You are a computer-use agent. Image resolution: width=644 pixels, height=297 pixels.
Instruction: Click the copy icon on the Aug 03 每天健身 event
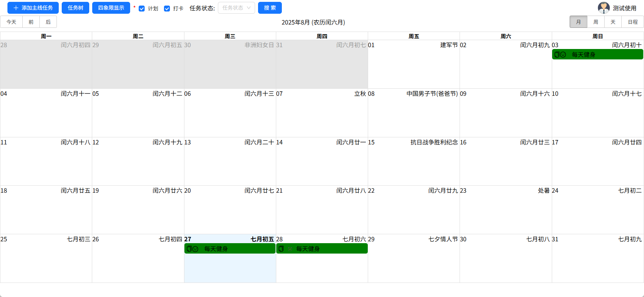pos(557,55)
